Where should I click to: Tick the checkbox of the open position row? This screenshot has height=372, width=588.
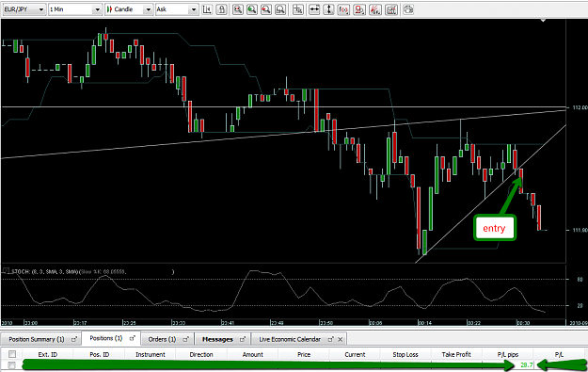(x=12, y=364)
